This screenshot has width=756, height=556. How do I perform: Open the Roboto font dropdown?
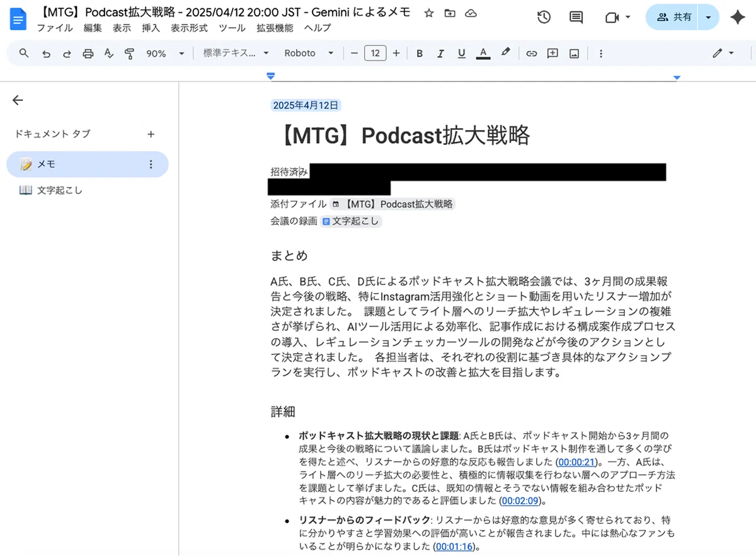pos(309,54)
